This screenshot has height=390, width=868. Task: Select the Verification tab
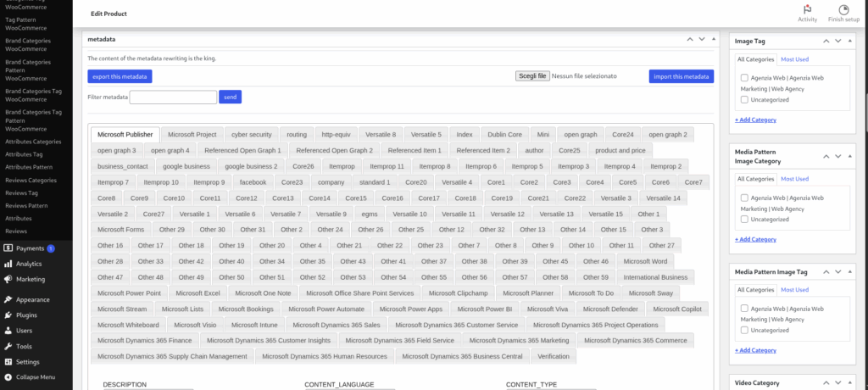coord(553,356)
